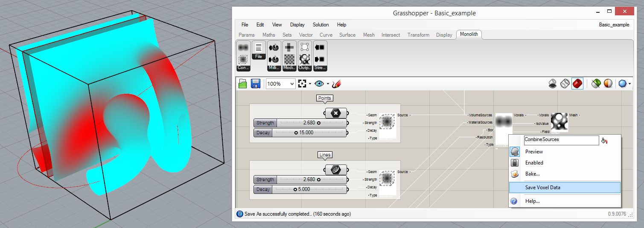
Task: Select the wireframe preview toolbar mode
Action: 565,84
